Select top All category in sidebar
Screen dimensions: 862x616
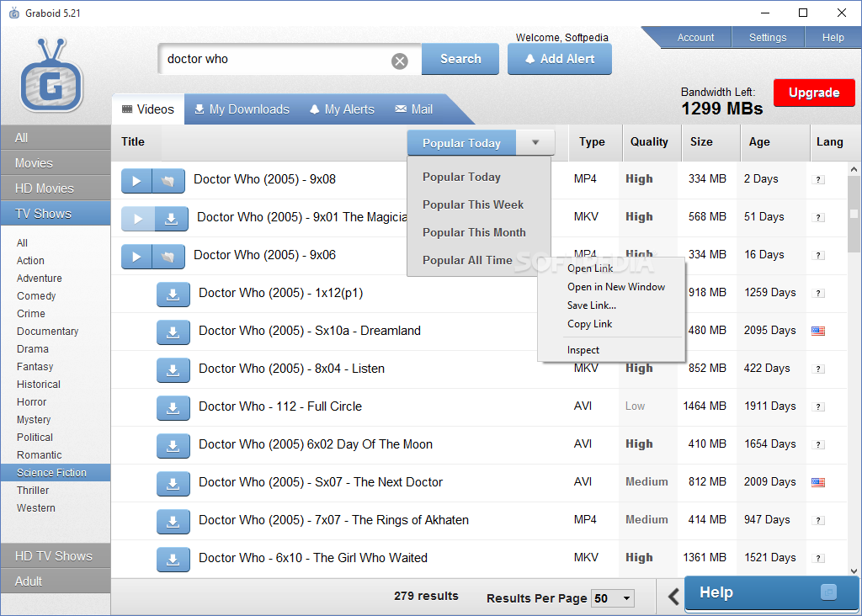(56, 138)
